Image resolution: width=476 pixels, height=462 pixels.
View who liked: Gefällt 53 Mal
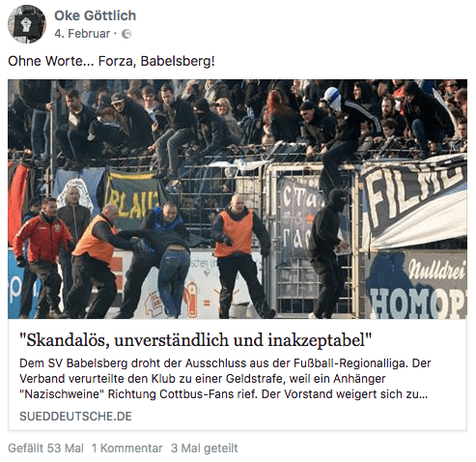45,448
